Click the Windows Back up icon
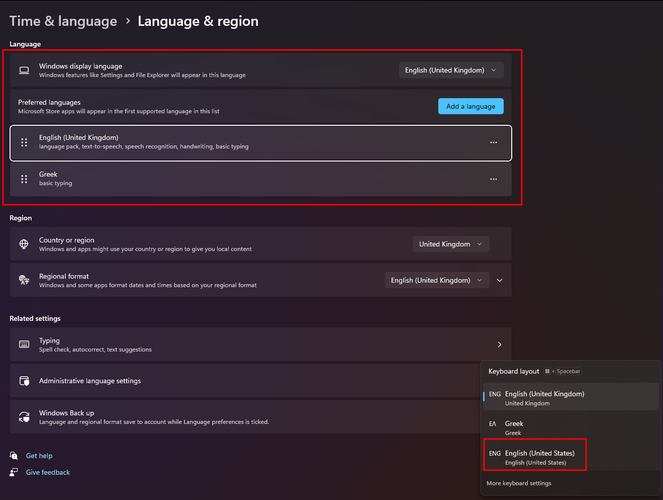The height and width of the screenshot is (500, 663). point(24,417)
